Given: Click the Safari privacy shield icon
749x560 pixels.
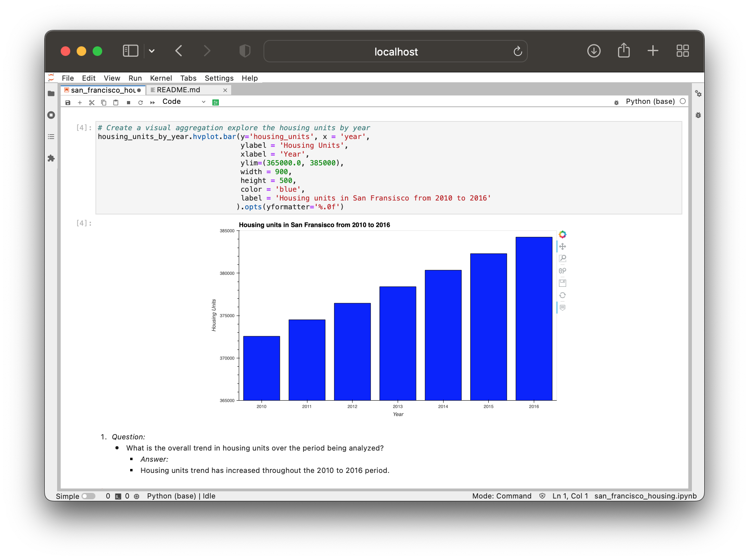Looking at the screenshot, I should tap(245, 51).
